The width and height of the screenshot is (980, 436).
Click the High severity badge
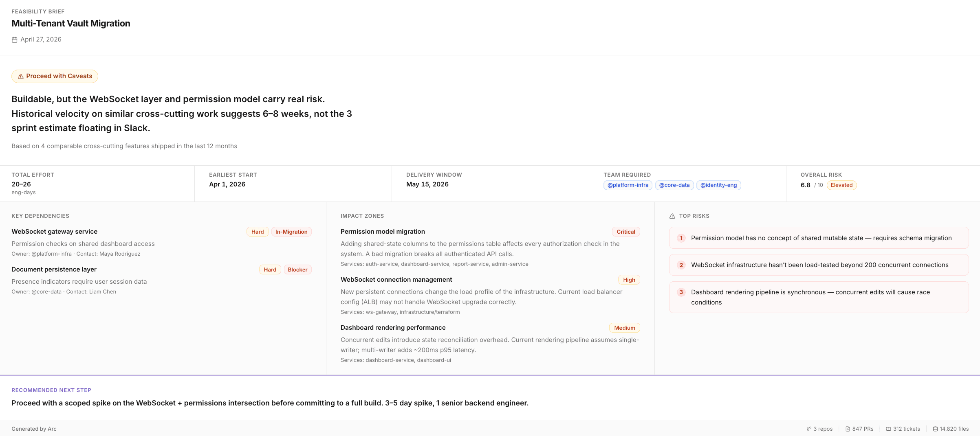pyautogui.click(x=629, y=280)
